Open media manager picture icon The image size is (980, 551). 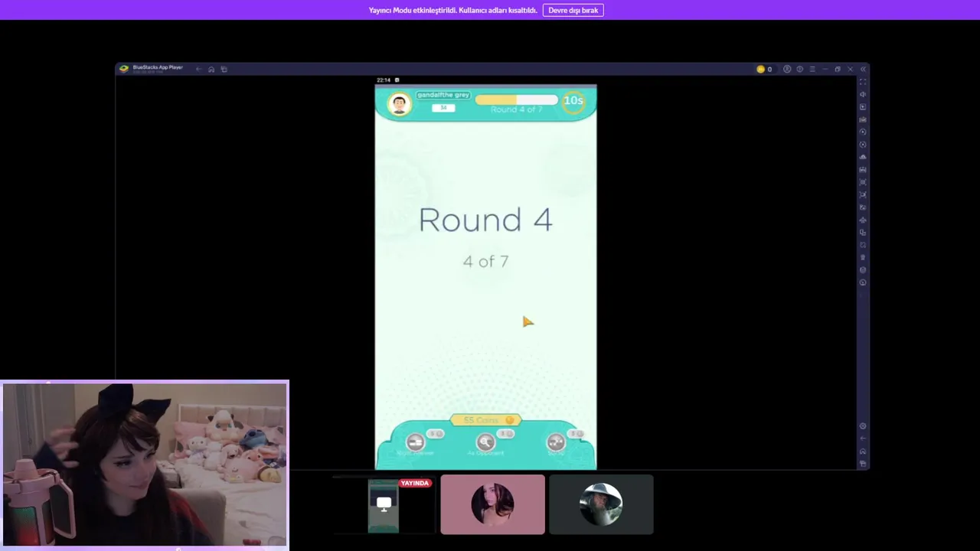(863, 207)
